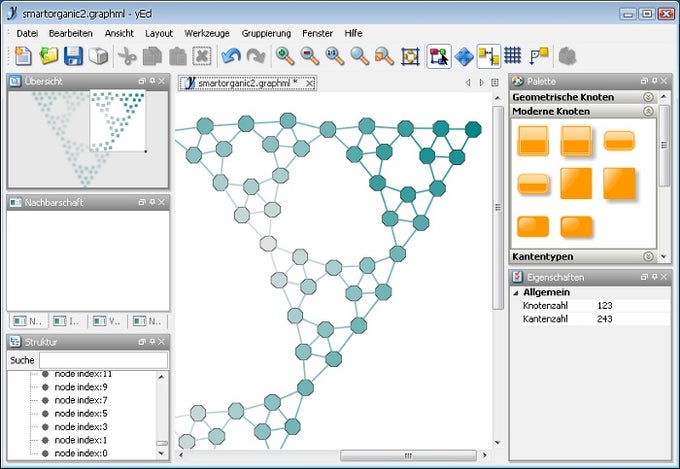Expand the Geometrische Knoten palette section
The image size is (680, 469).
(648, 97)
